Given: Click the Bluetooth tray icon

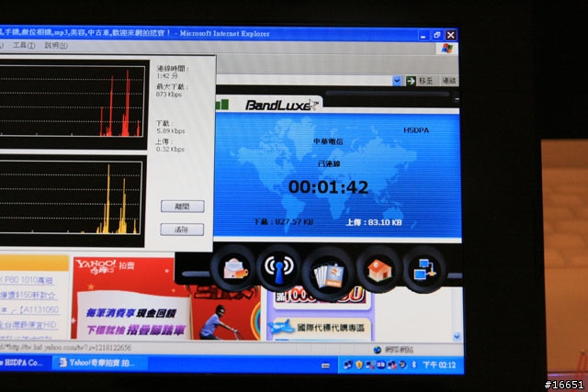Looking at the screenshot, I should tap(413, 364).
